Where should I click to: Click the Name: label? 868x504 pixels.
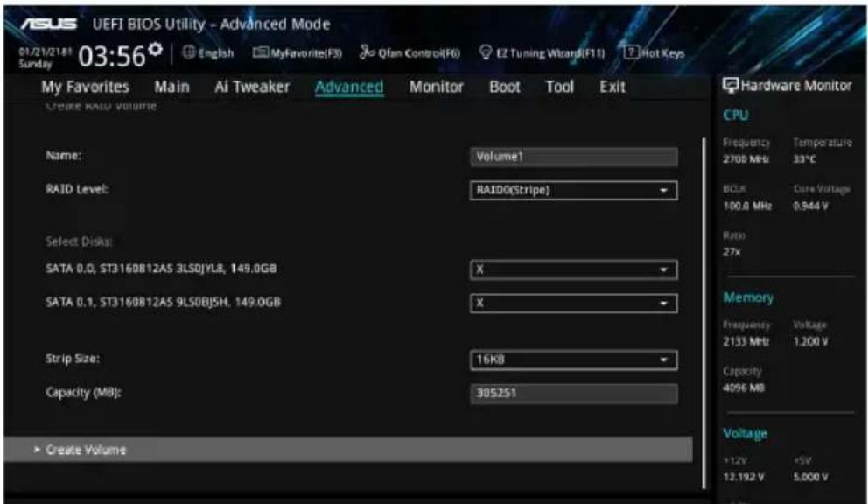click(x=63, y=156)
